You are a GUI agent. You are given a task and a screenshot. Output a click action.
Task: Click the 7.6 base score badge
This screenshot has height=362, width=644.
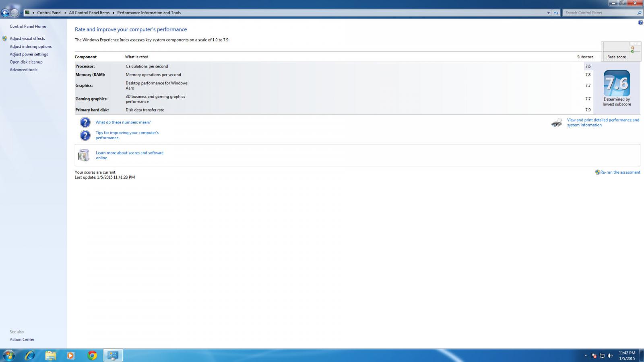[617, 83]
